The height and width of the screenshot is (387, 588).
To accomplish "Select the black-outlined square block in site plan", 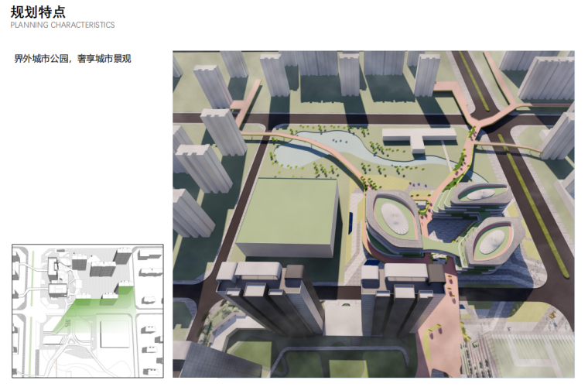I will pos(115,334).
